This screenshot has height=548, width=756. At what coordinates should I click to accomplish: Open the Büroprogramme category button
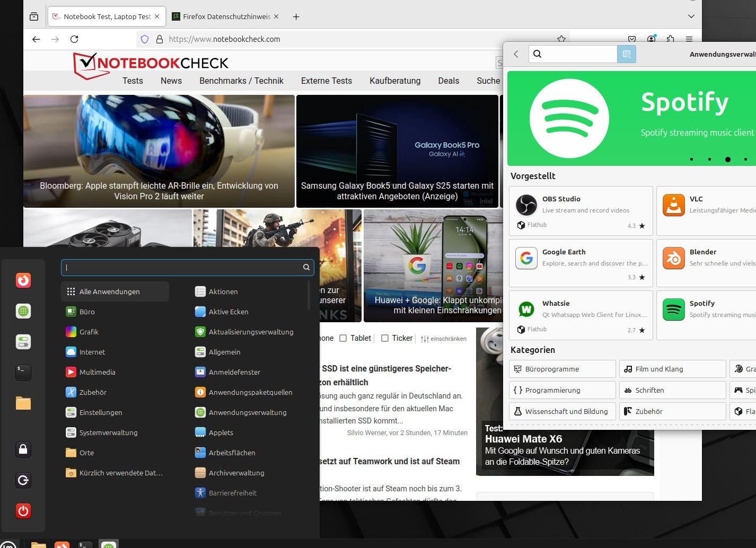562,369
